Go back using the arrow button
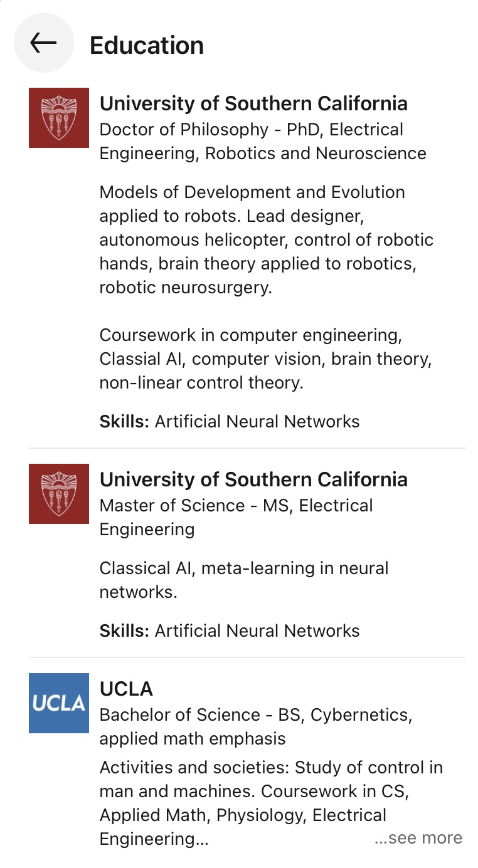The height and width of the screenshot is (868, 478). [x=43, y=43]
